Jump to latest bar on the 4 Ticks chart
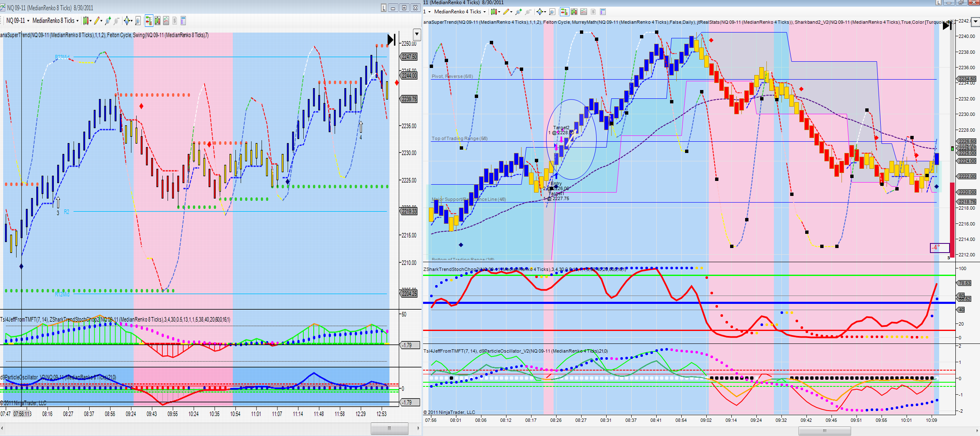This screenshot has height=436, width=980. 947,25
